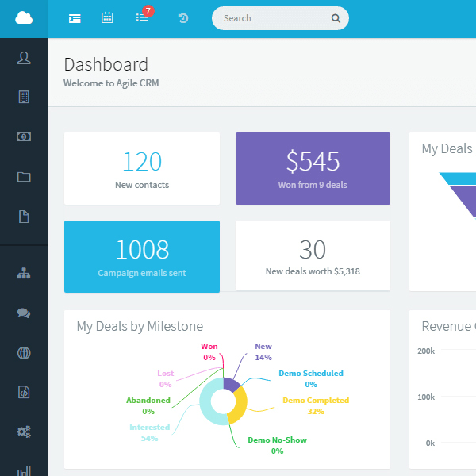Click the purple band of funnel chart
Screen dimensions: 476x476
[x=466, y=199]
